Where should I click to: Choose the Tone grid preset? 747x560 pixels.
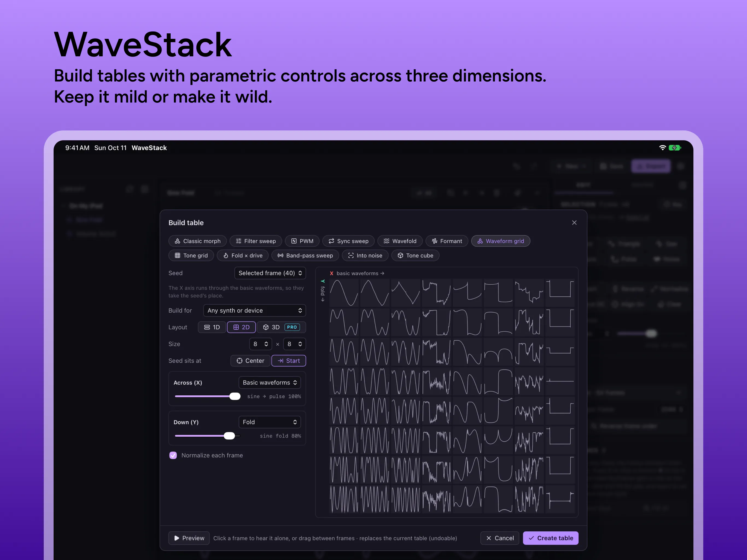191,255
